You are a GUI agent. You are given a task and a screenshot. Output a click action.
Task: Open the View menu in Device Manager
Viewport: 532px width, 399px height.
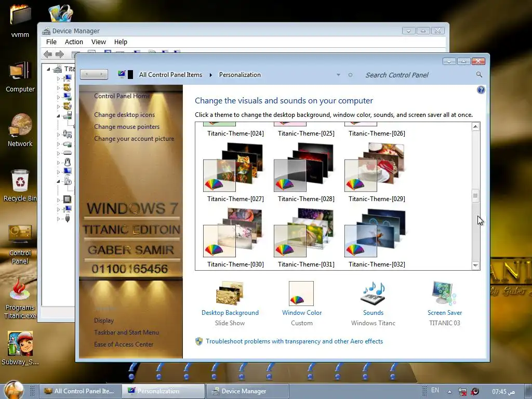[98, 42]
